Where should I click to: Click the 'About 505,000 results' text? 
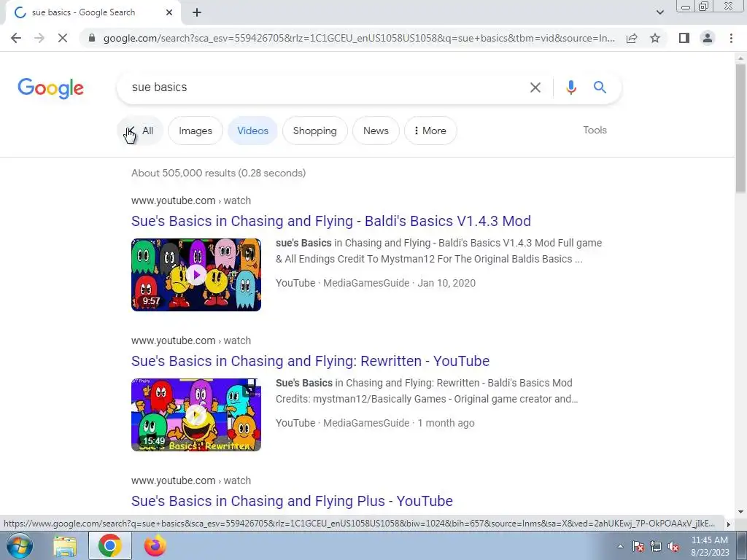coord(219,173)
